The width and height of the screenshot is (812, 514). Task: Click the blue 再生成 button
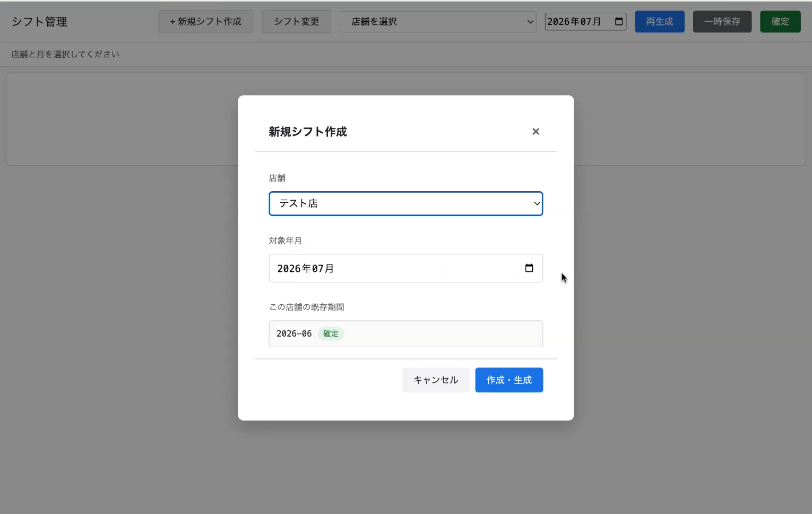[x=660, y=22]
